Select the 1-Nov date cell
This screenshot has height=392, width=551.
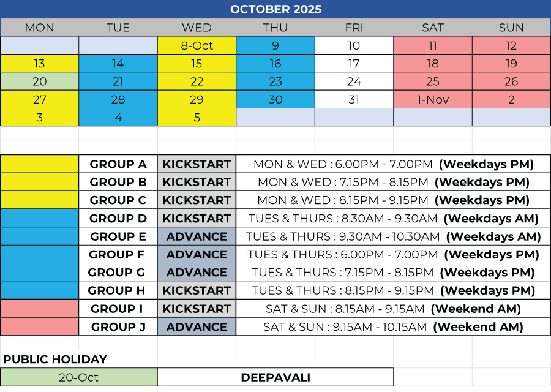coord(432,99)
